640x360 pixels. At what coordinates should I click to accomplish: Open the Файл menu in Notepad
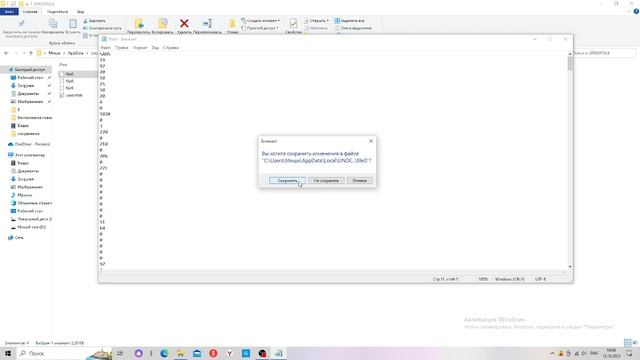[105, 48]
